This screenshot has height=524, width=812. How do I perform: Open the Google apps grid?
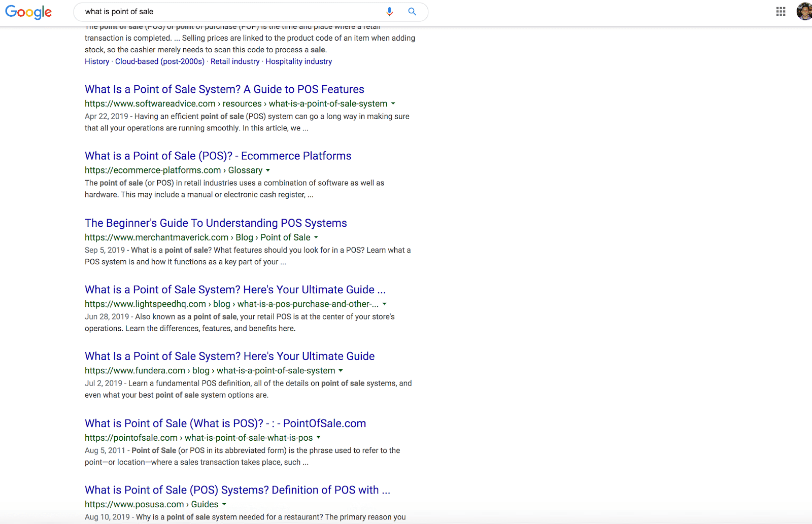pyautogui.click(x=781, y=11)
